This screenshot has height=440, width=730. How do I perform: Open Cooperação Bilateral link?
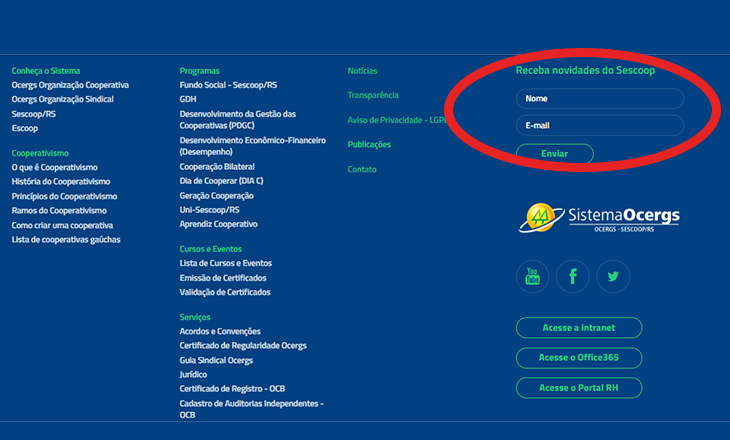(217, 167)
